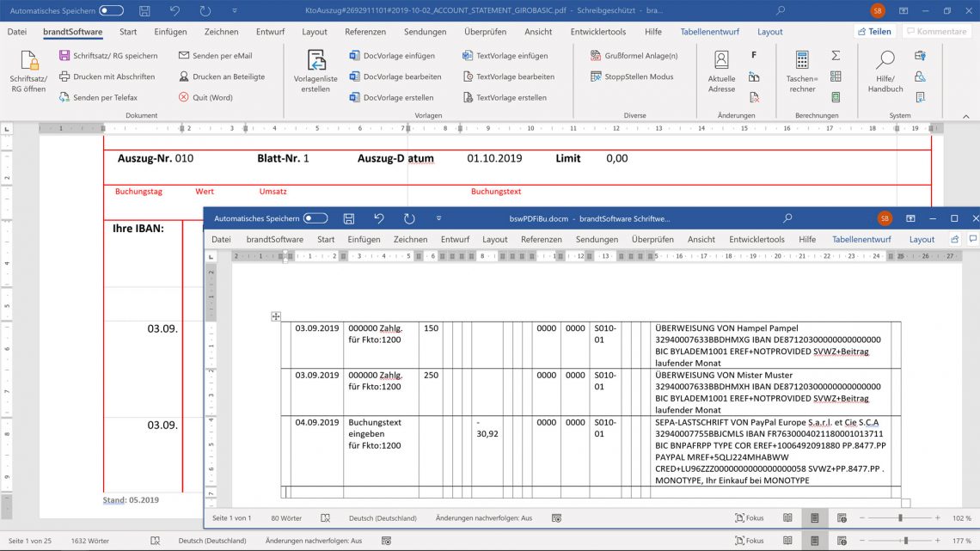Click the Teilen share button
980x551 pixels.
(x=874, y=31)
